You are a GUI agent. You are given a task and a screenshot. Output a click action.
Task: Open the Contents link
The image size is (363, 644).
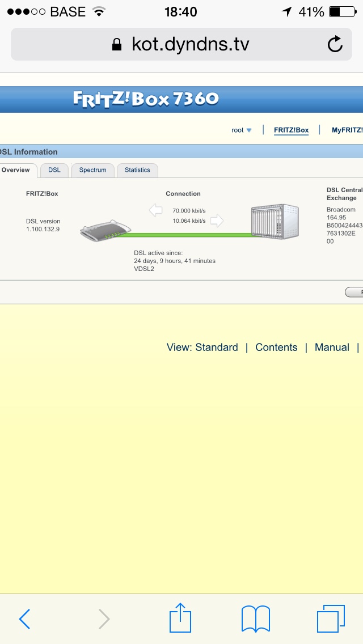click(276, 348)
